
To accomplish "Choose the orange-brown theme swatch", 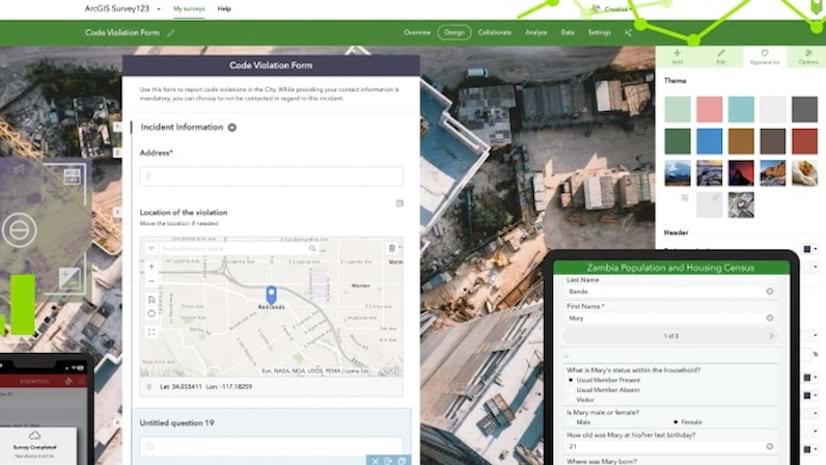I will (741, 141).
